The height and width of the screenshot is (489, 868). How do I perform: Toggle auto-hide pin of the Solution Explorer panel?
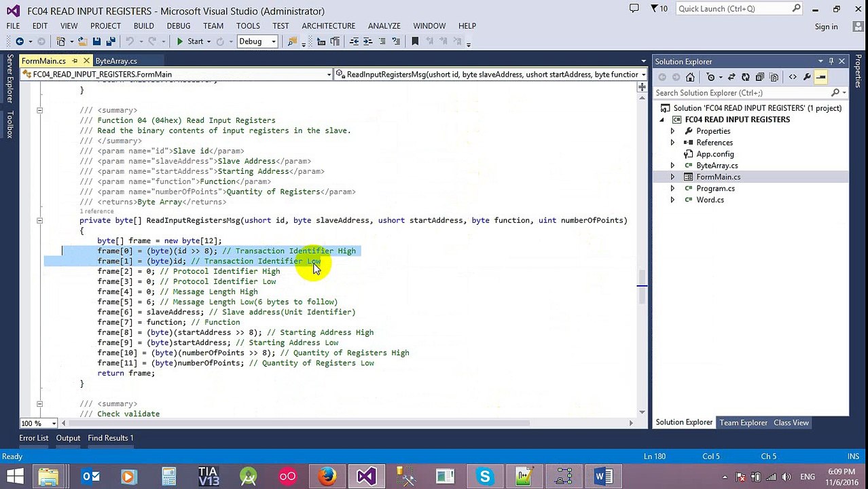(831, 61)
